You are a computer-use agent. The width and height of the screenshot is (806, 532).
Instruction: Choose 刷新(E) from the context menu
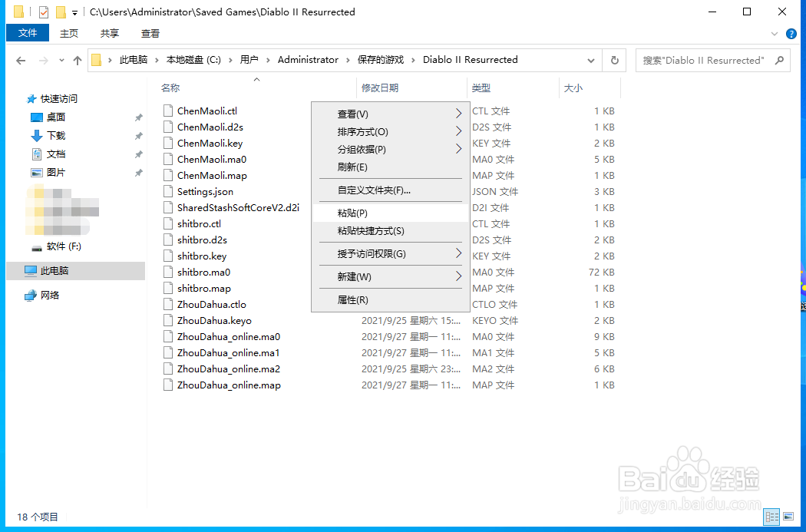tap(390, 167)
